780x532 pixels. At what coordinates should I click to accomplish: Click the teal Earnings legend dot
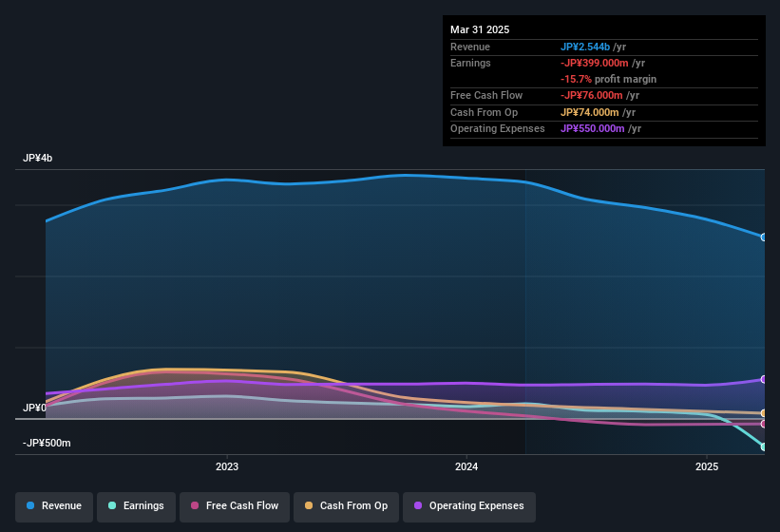112,505
